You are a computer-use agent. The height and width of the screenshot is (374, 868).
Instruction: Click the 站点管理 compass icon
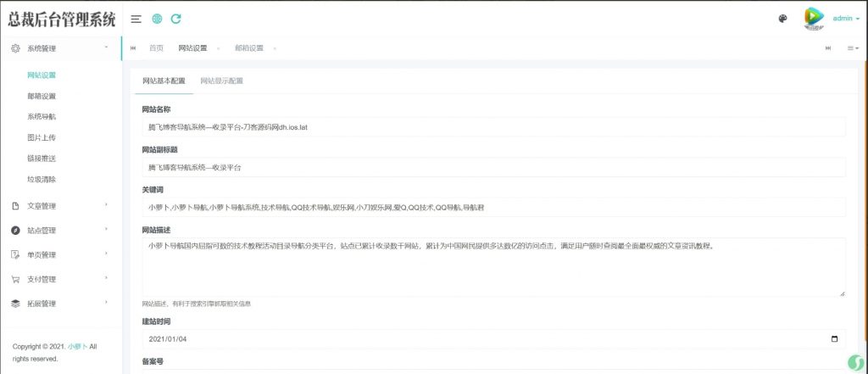[15, 231]
